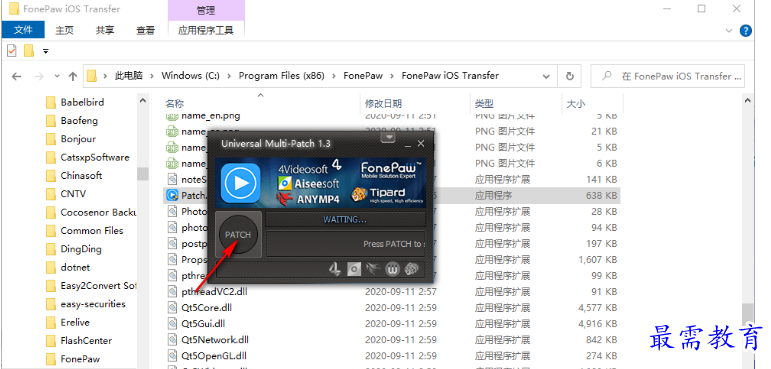Image resolution: width=771 pixels, height=369 pixels.
Task: Select the Easy2Convert folder icon
Action: coord(51,286)
